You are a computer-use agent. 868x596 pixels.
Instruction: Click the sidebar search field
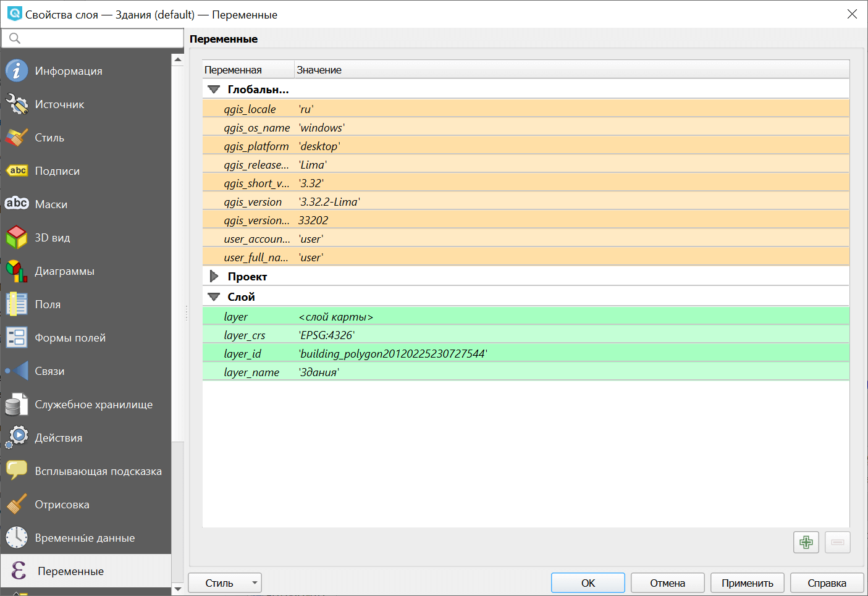coord(93,38)
